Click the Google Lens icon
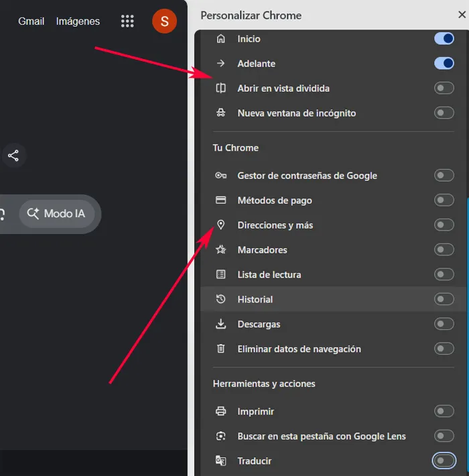Viewport: 469px width, 476px height. [221, 436]
